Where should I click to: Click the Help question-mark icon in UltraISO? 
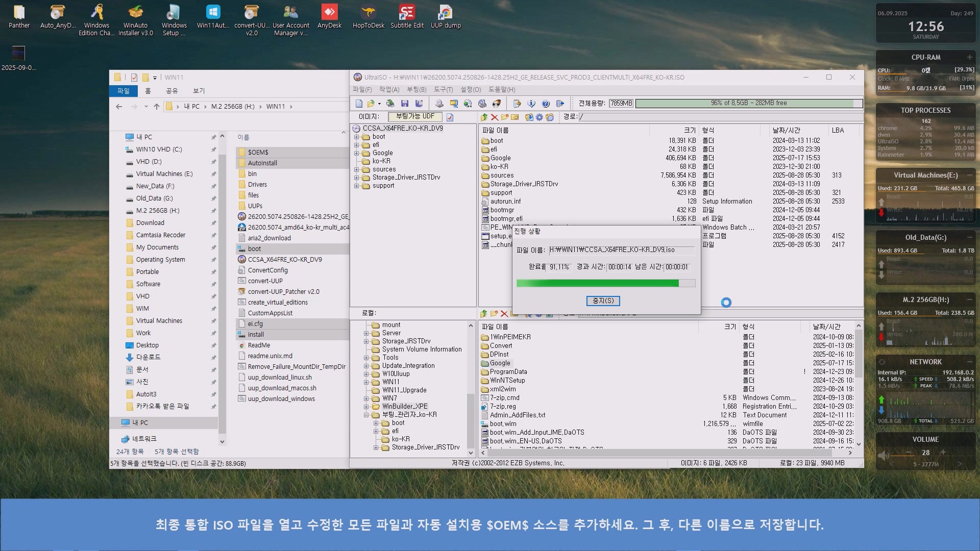point(546,104)
